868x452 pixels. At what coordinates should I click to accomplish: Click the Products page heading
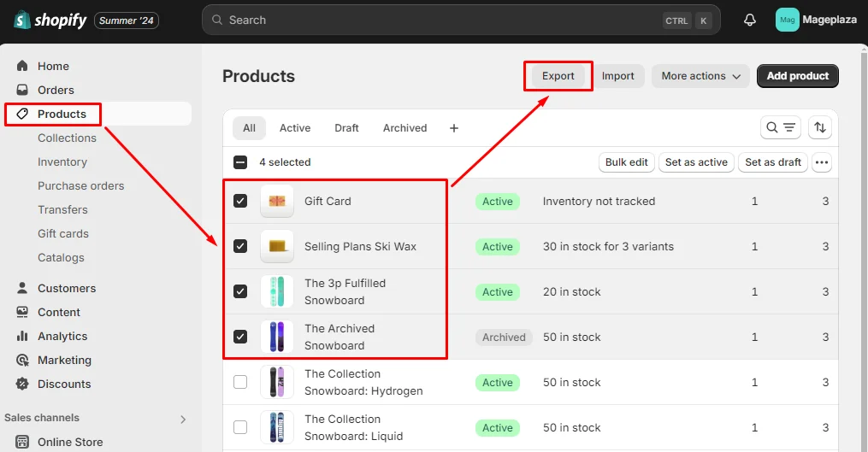[x=258, y=76]
